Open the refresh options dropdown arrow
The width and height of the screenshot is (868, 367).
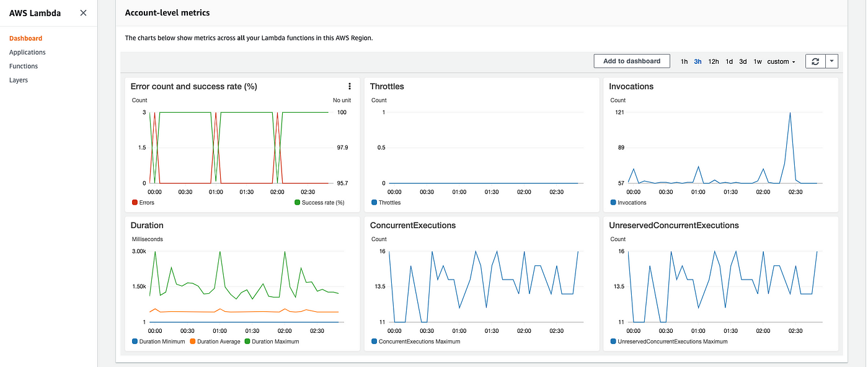[831, 61]
